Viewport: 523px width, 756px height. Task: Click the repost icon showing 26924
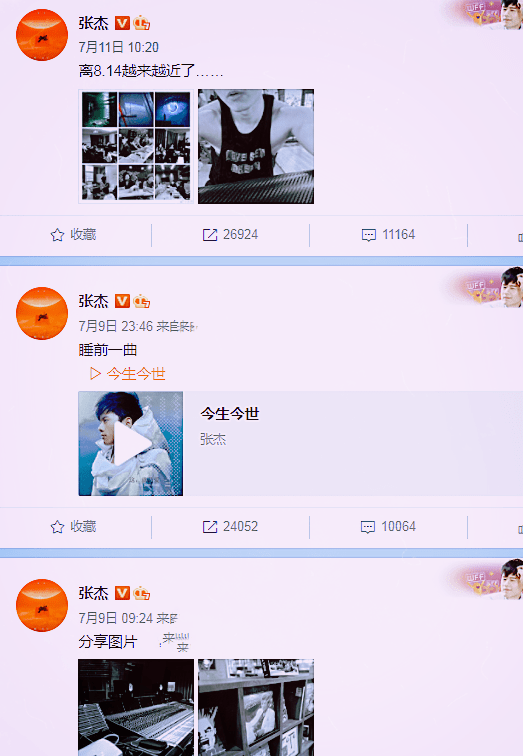(210, 235)
